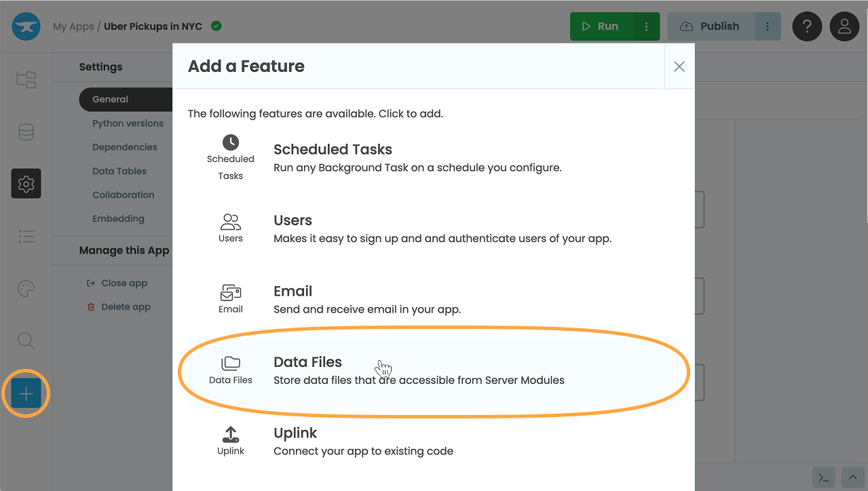
Task: Open the user account avatar icon
Action: [844, 26]
